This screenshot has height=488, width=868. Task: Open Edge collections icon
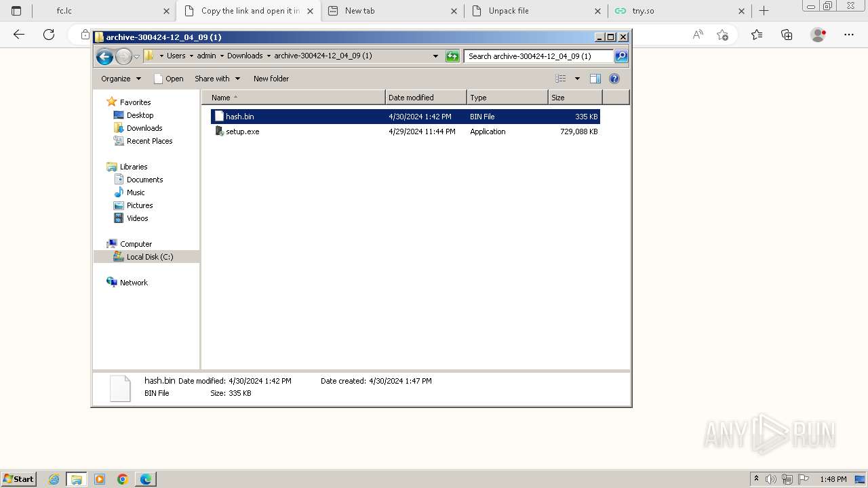click(x=787, y=35)
